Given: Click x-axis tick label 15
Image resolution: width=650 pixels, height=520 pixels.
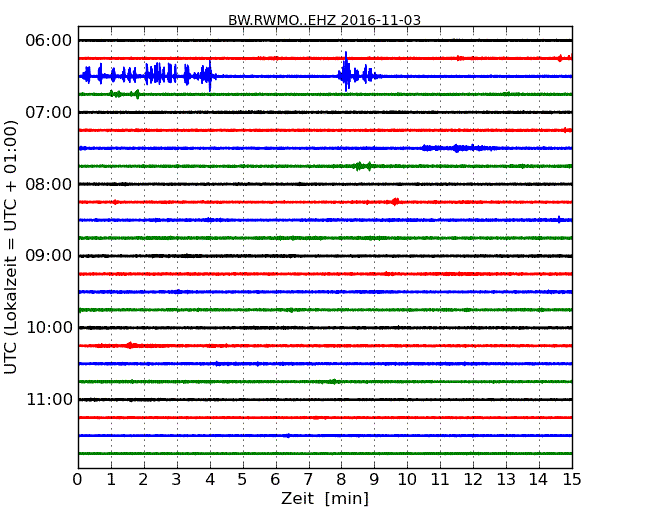Looking at the screenshot, I should (x=572, y=480).
